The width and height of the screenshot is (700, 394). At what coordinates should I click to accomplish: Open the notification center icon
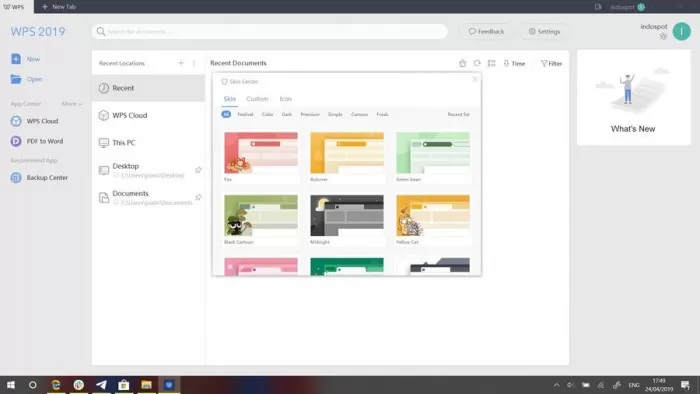[x=686, y=385]
